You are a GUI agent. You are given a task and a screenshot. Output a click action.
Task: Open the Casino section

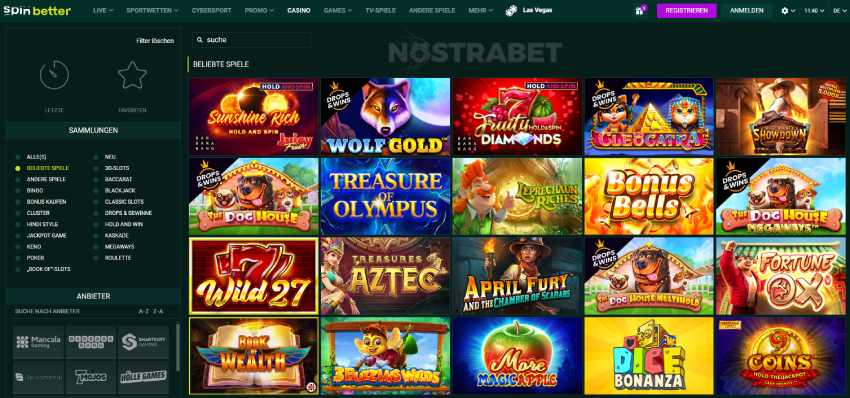pos(299,10)
